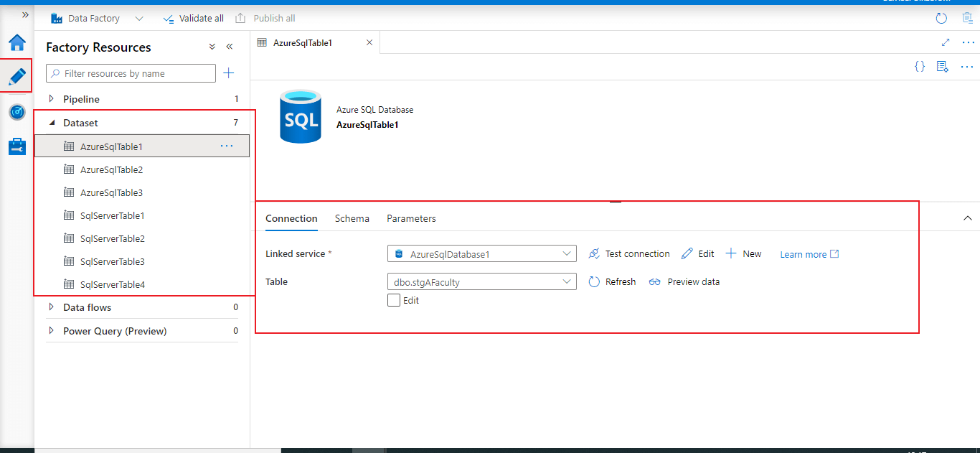Open the Table dropdown dbo.stgAFaculty

coord(481,282)
